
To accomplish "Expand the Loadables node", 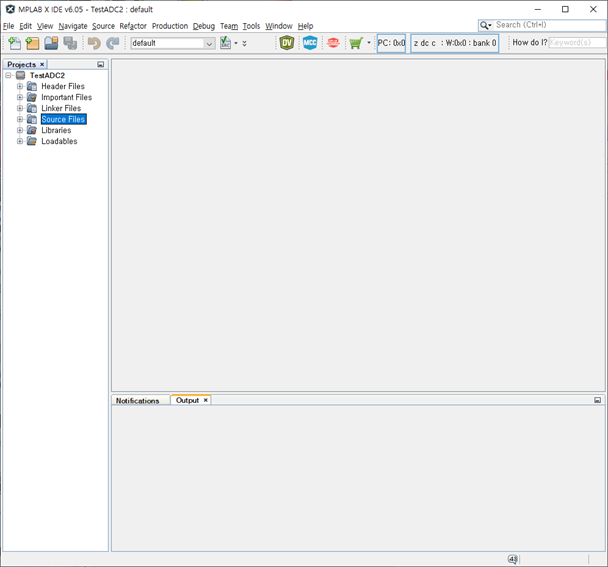I will 20,141.
